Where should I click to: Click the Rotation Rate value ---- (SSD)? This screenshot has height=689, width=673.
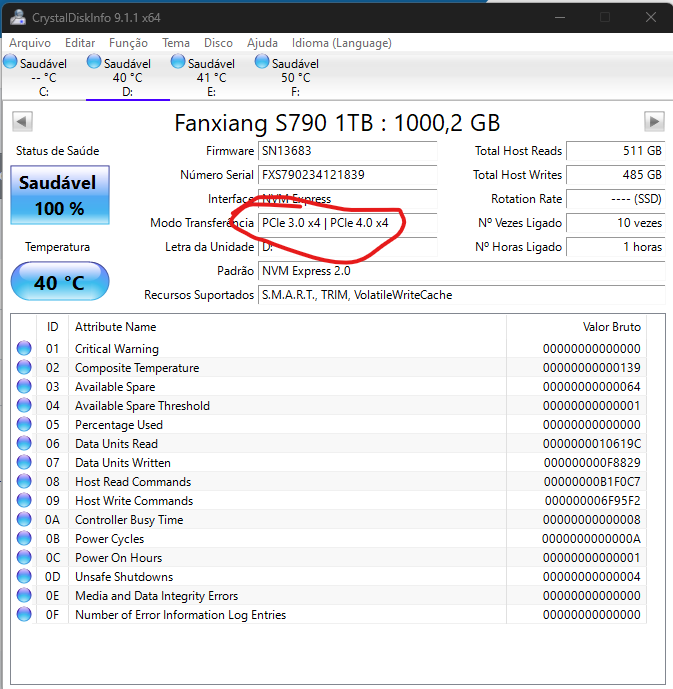(x=616, y=199)
